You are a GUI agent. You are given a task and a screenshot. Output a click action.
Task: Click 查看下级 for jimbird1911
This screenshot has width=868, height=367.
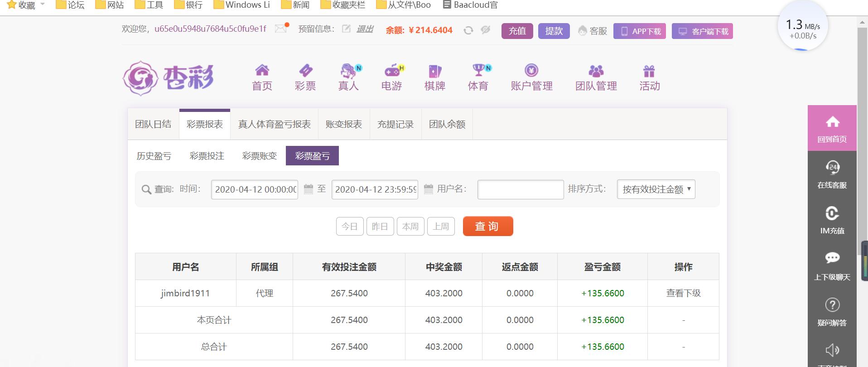point(683,293)
